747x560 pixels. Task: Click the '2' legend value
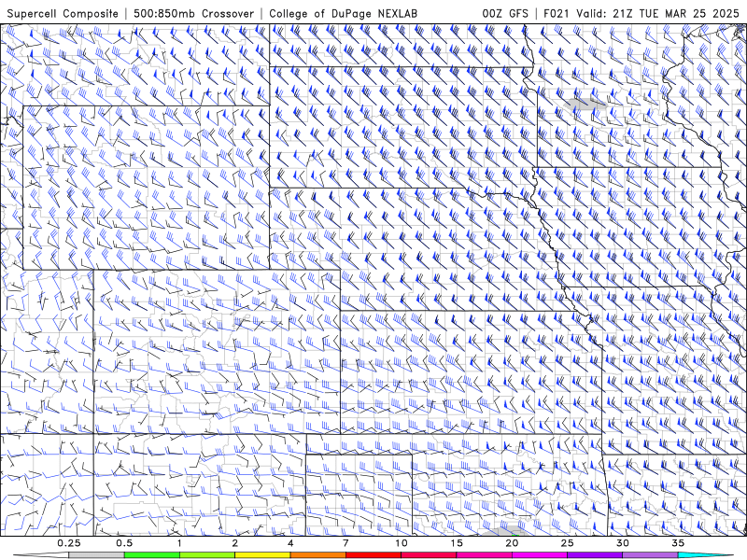pyautogui.click(x=235, y=543)
